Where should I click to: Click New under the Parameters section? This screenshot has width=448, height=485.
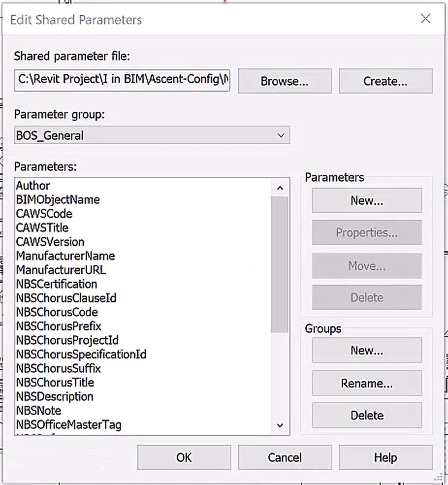pos(367,200)
